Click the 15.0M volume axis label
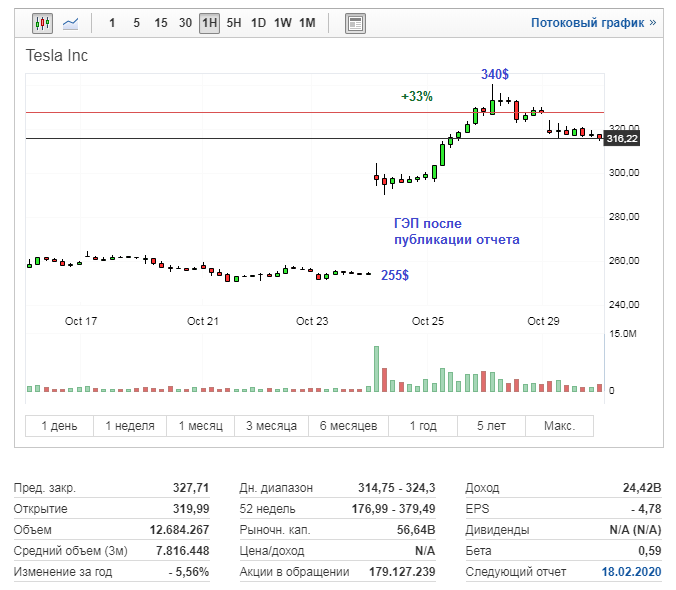The width and height of the screenshot is (676, 590). click(623, 334)
